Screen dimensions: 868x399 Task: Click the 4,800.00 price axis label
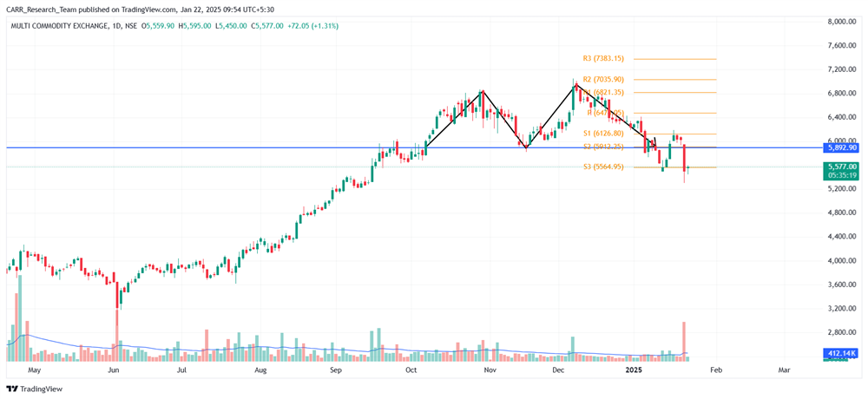[x=843, y=213]
